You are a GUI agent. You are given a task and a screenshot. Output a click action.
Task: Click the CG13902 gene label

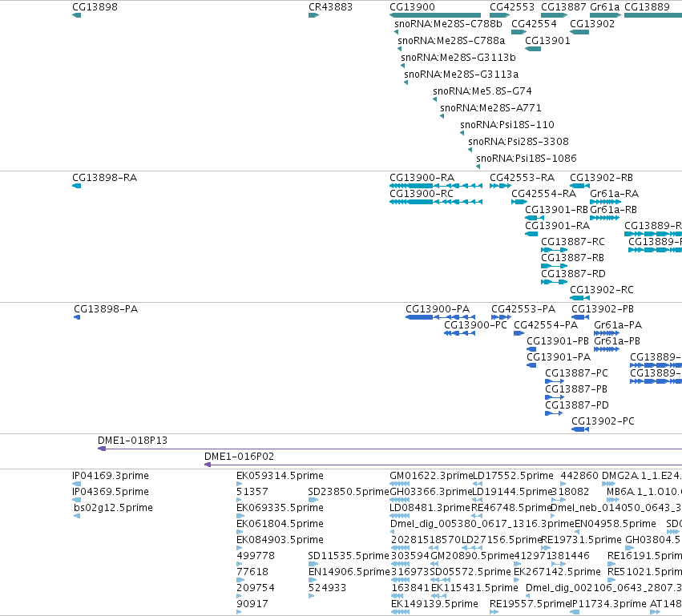click(592, 24)
